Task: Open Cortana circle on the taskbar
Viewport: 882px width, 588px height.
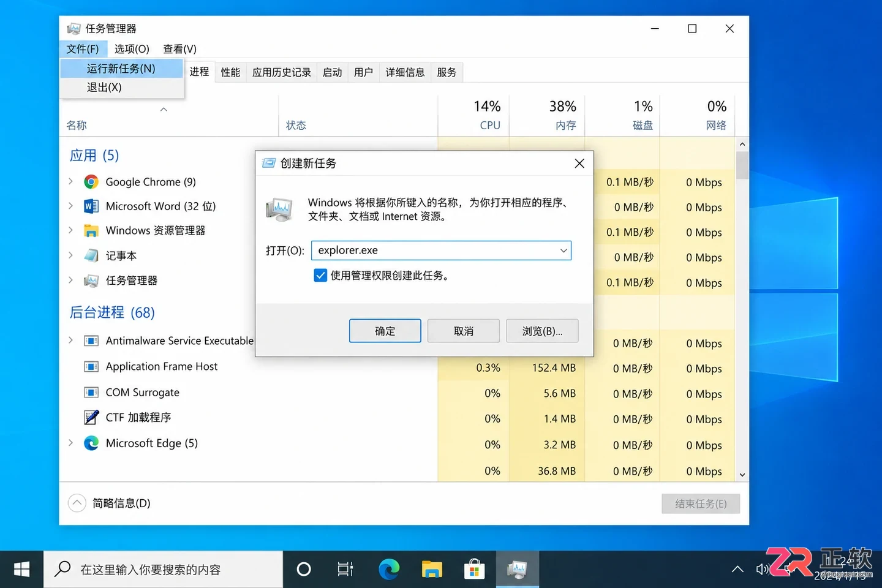Action: (304, 570)
